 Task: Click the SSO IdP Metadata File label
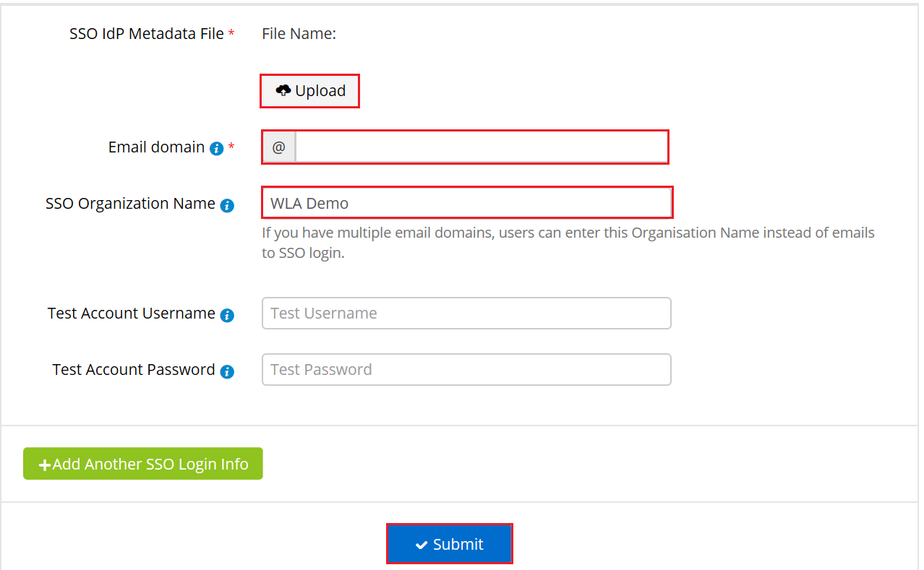click(x=146, y=33)
